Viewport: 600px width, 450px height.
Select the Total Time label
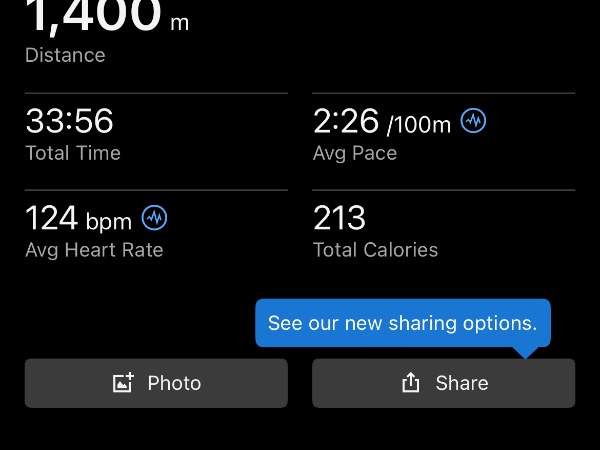click(73, 153)
